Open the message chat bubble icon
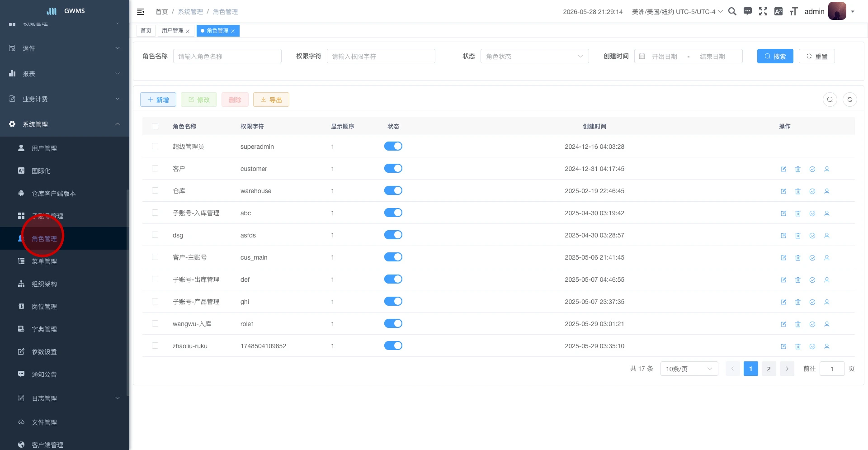 click(x=748, y=11)
